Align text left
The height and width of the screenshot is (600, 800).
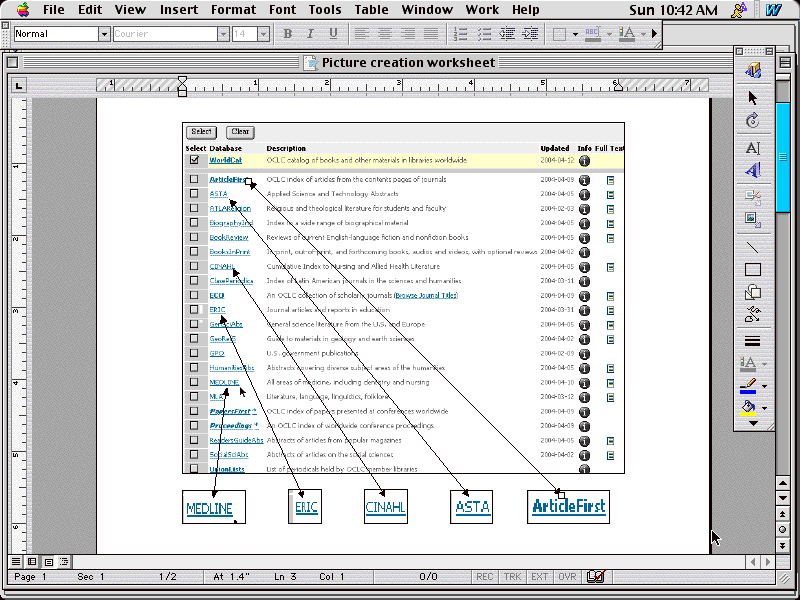(x=362, y=34)
